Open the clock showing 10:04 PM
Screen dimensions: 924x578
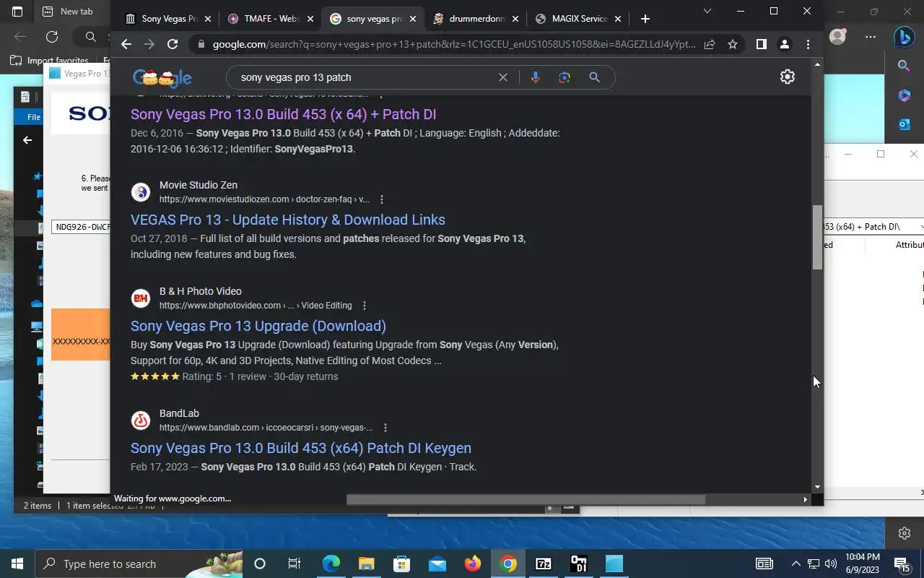pyautogui.click(x=862, y=564)
